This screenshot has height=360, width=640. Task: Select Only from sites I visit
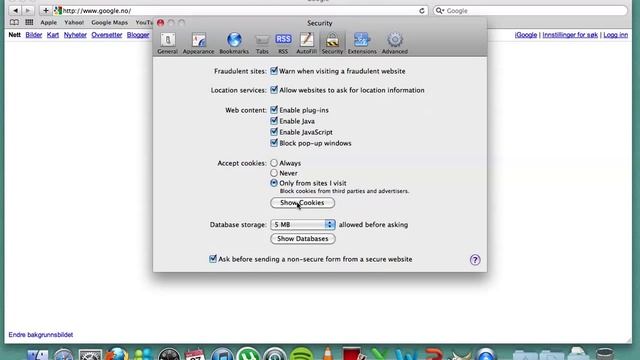[x=274, y=183]
